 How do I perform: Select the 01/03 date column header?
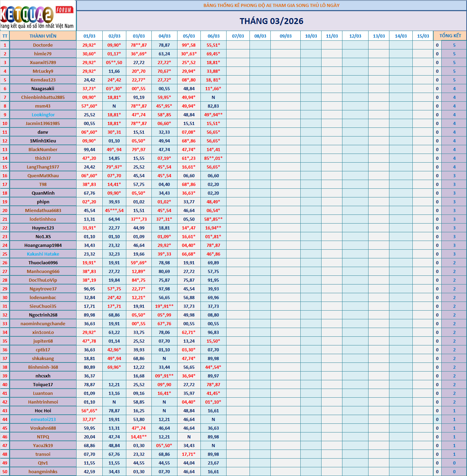(89, 36)
